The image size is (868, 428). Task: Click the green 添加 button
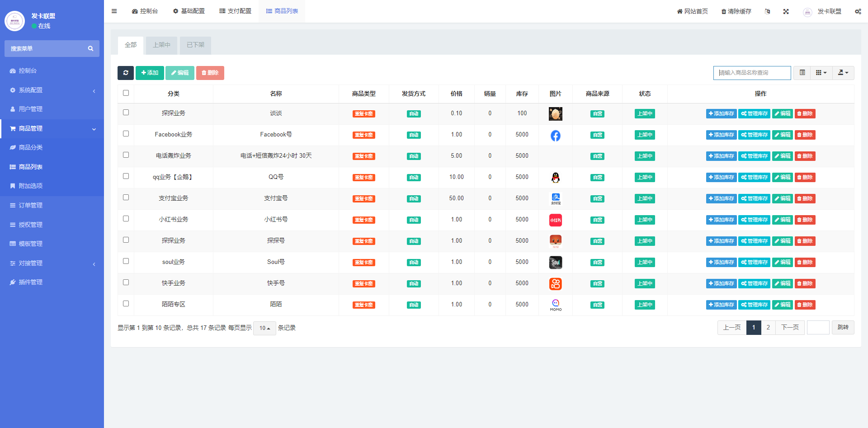[x=150, y=73]
